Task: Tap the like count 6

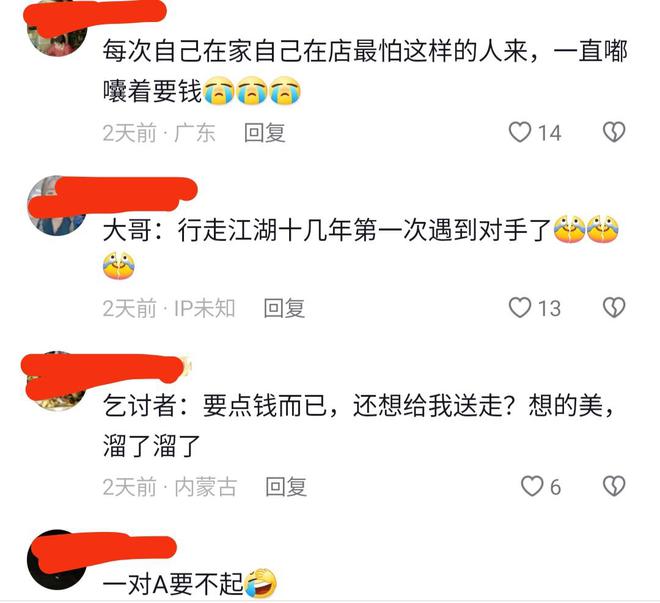Action: pos(556,487)
